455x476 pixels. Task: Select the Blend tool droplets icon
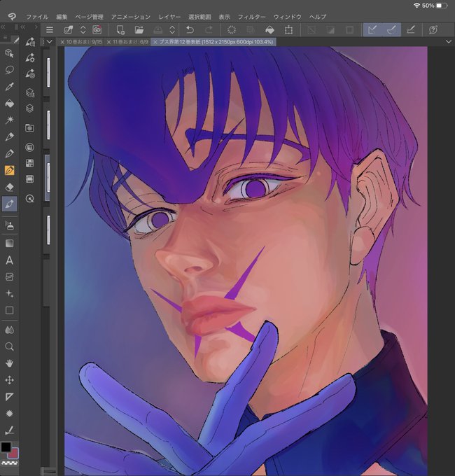tap(9, 330)
